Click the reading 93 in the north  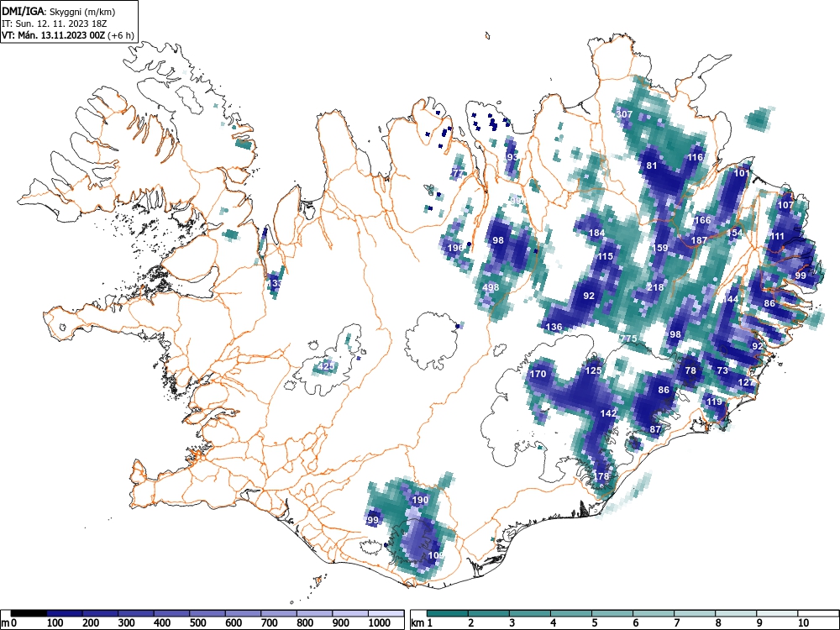[512, 157]
